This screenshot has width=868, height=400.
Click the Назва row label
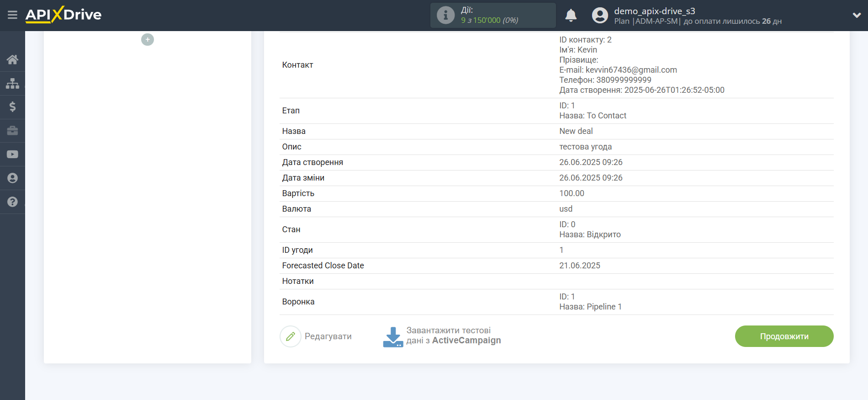point(294,131)
